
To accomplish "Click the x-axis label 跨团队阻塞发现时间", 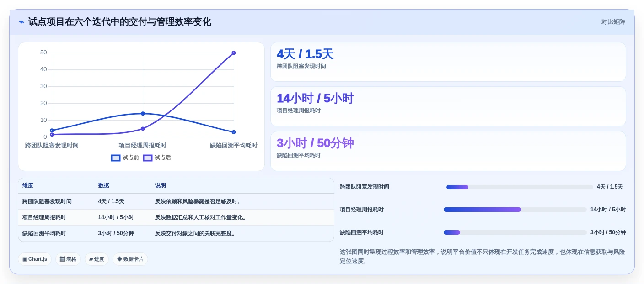I will (x=52, y=146).
